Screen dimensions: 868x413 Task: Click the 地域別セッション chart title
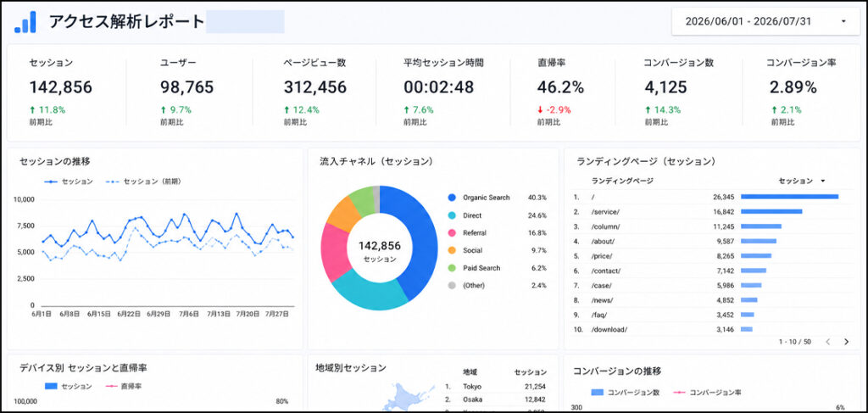pos(350,367)
